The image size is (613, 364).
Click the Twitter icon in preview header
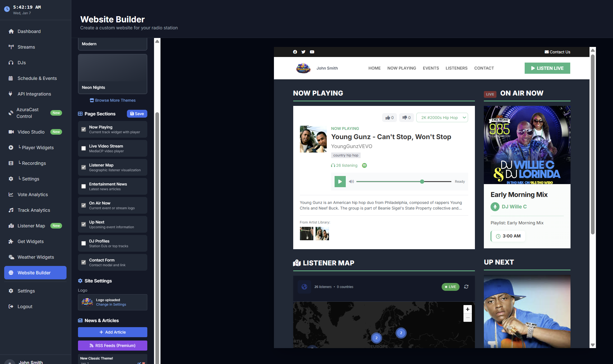pyautogui.click(x=303, y=52)
